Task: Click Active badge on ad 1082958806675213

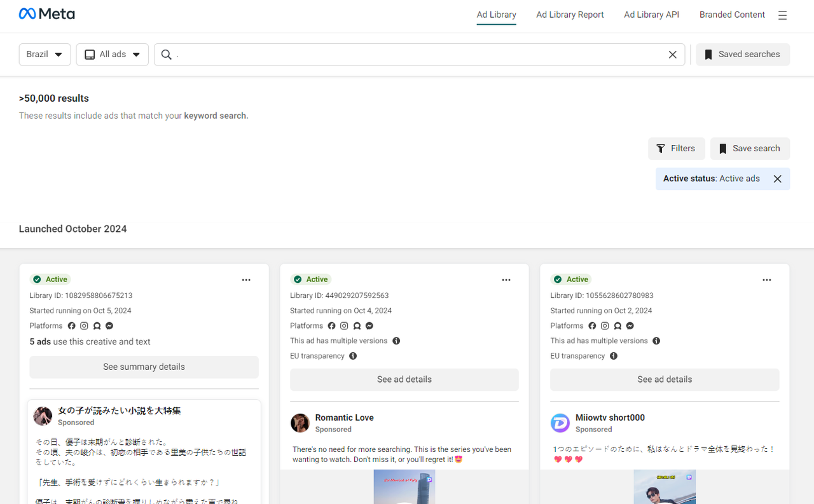Action: coord(51,280)
